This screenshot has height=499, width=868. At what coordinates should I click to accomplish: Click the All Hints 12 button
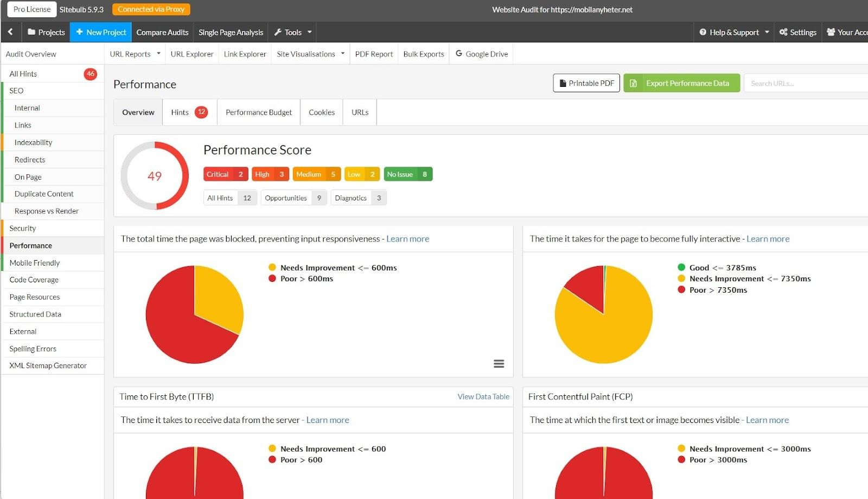pos(230,198)
